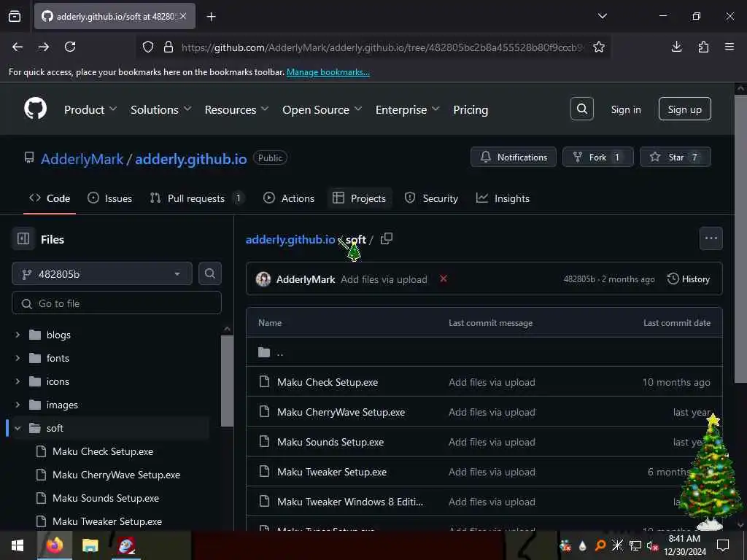View commit History
747x560 pixels.
(x=689, y=279)
